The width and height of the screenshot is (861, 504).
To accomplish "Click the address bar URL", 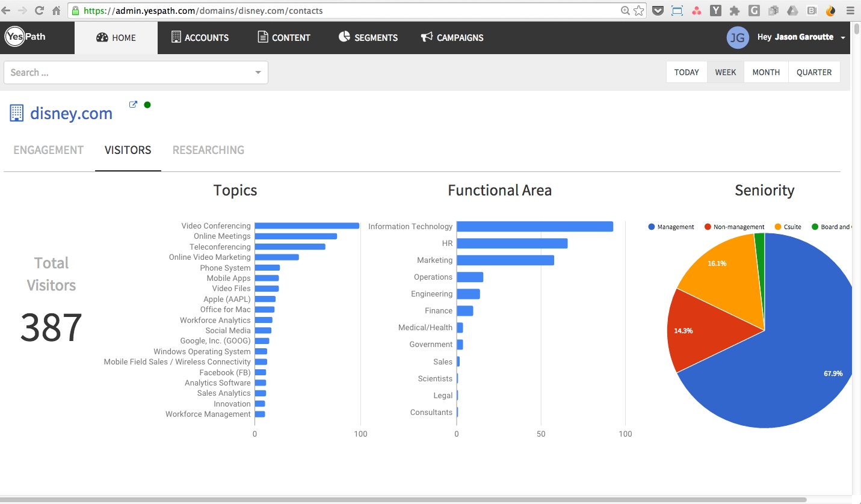I will [203, 11].
